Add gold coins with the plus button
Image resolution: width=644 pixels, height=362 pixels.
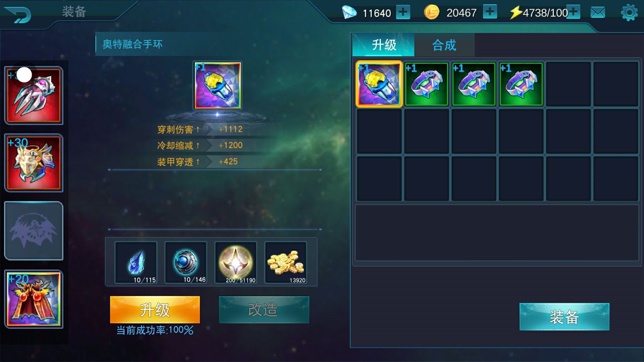point(490,12)
